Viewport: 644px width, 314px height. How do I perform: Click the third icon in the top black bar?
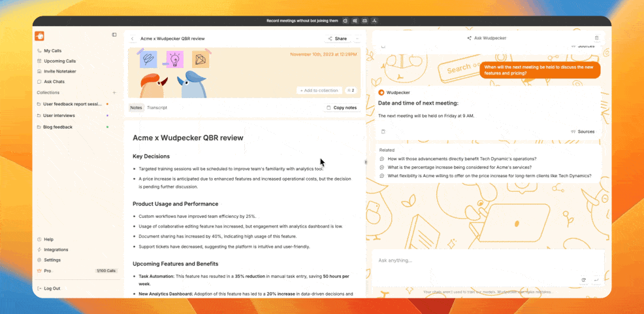(364, 20)
